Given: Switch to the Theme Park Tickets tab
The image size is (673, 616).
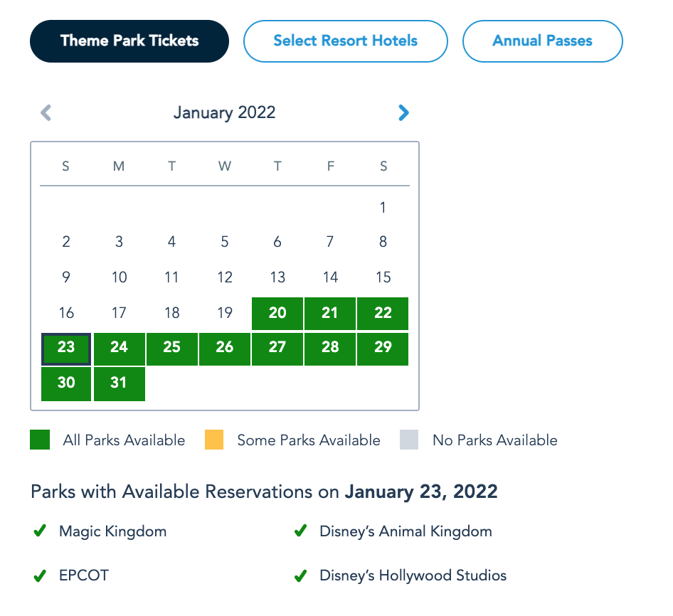Looking at the screenshot, I should pos(129,41).
